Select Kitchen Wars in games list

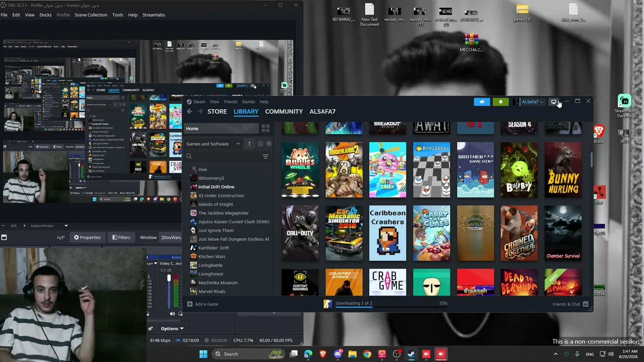[x=212, y=256]
